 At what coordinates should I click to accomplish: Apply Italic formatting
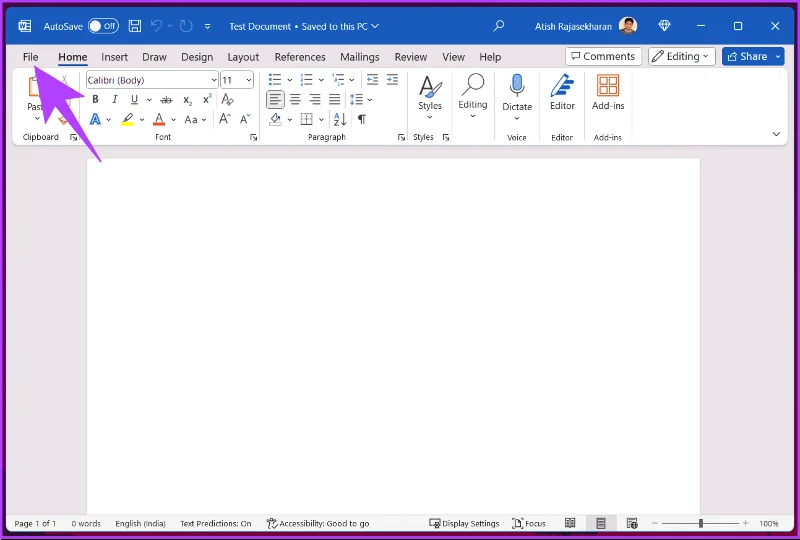click(x=115, y=100)
